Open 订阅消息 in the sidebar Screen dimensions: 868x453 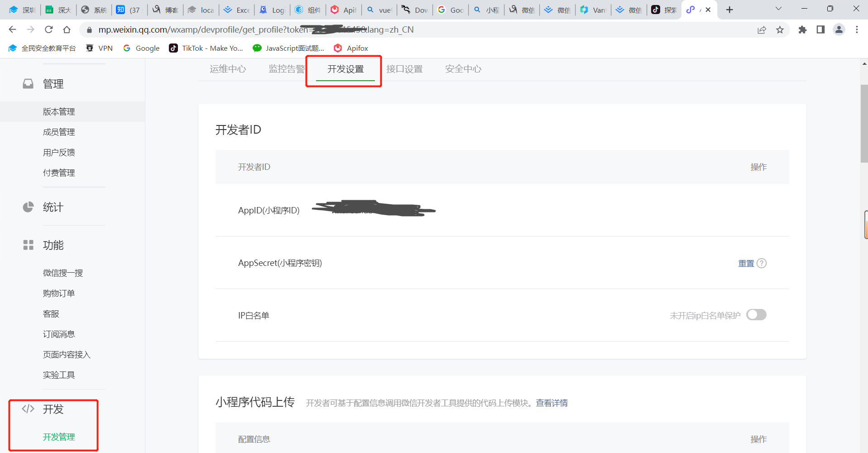point(59,334)
